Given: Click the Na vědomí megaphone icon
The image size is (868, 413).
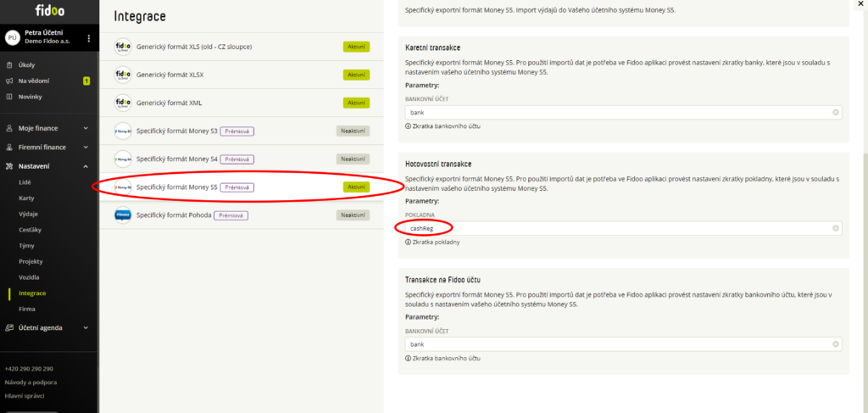Looking at the screenshot, I should tap(8, 81).
